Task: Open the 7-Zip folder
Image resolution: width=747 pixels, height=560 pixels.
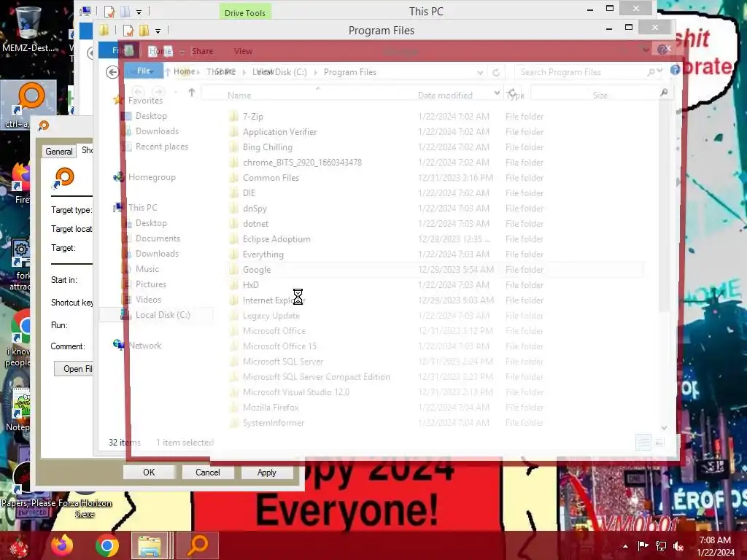Action: tap(253, 117)
